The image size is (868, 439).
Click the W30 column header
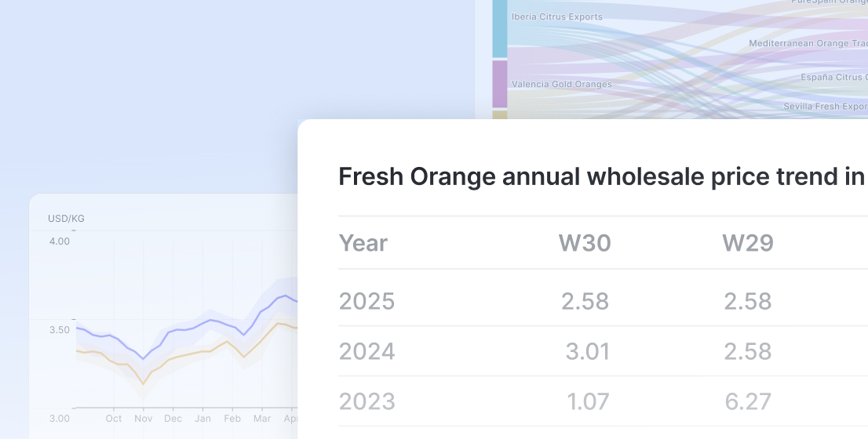coord(585,243)
